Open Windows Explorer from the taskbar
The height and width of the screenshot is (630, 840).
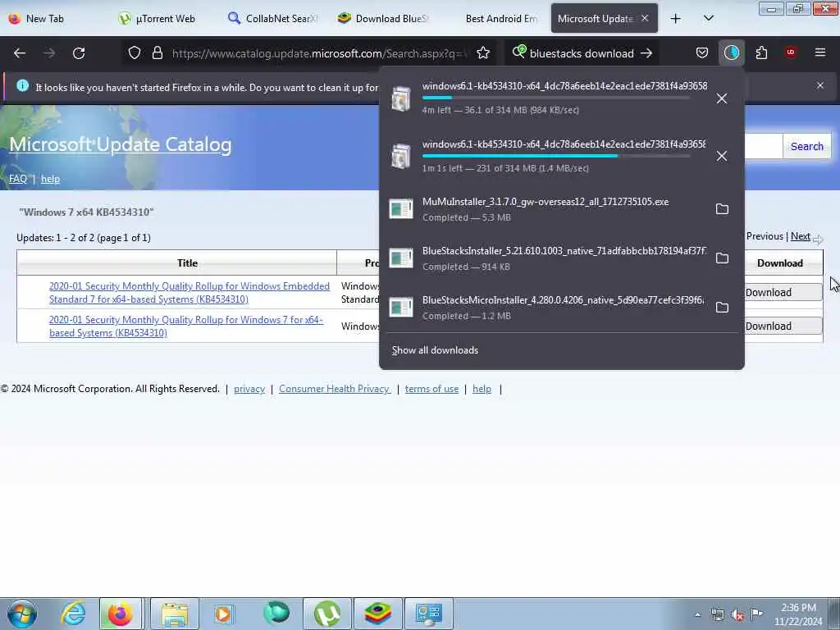pos(175,614)
